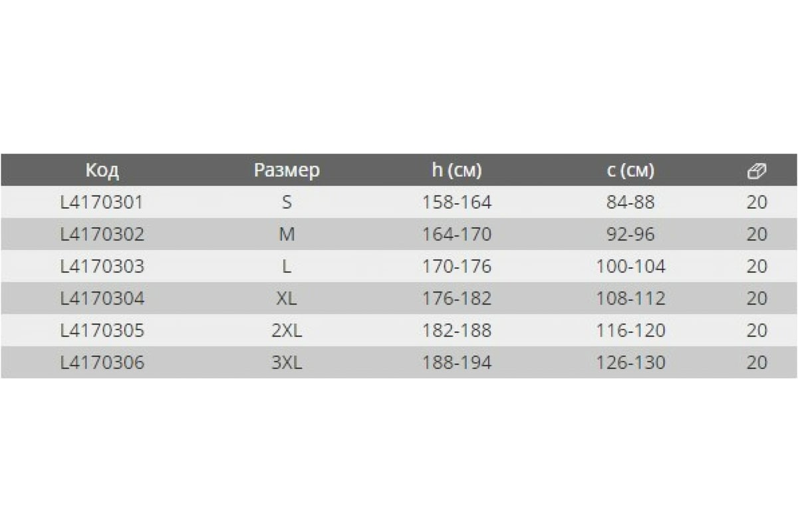
Task: Click quantity 20 in L4170301 row
Action: click(757, 202)
